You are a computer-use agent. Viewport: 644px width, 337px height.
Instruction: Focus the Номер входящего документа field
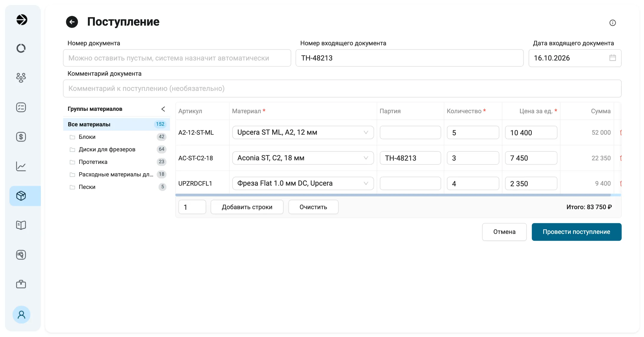click(x=410, y=58)
